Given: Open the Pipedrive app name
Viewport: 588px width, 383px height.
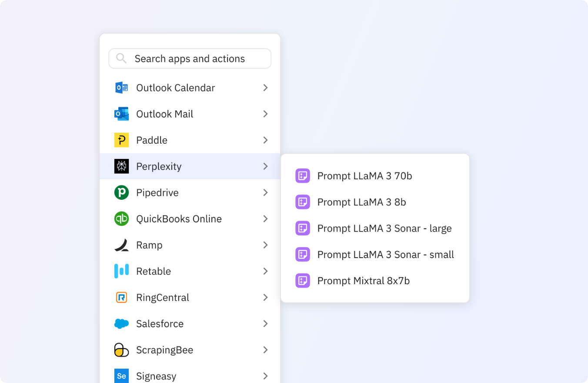Looking at the screenshot, I should (x=157, y=193).
